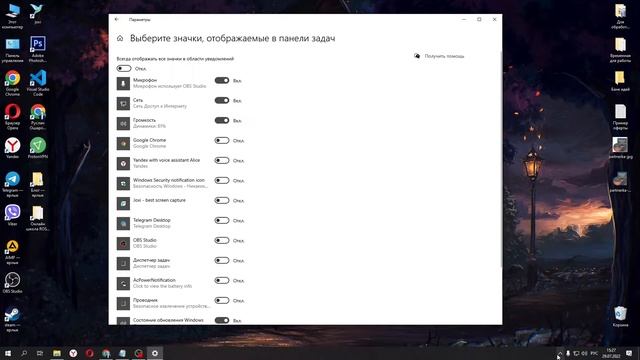Select the Пример оферты document on desktop
This screenshot has height=360, width=640.
point(620,117)
